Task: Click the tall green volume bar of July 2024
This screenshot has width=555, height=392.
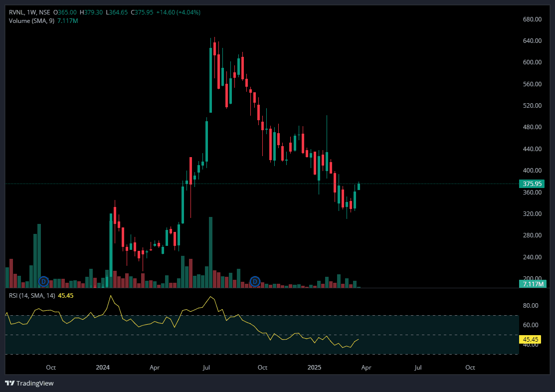Action: point(210,252)
